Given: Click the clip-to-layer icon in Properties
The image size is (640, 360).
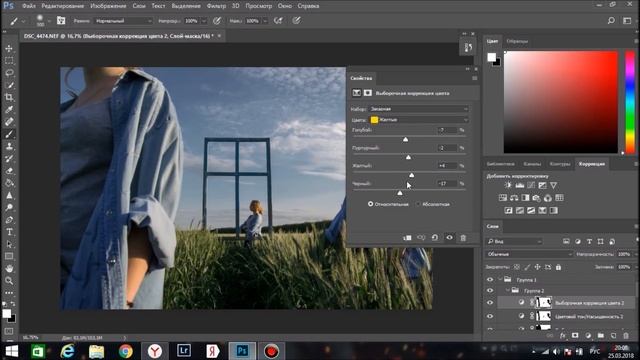Looking at the screenshot, I should [x=407, y=238].
